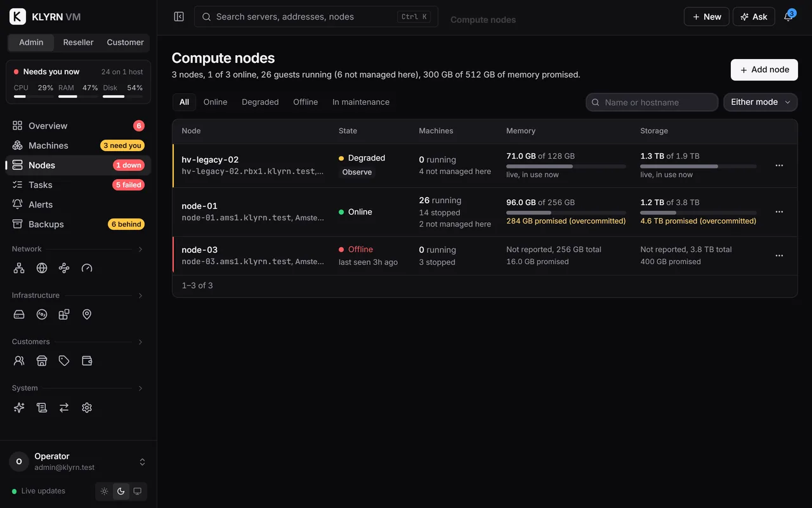
Task: Go to Alerts in the sidebar
Action: [x=78, y=204]
